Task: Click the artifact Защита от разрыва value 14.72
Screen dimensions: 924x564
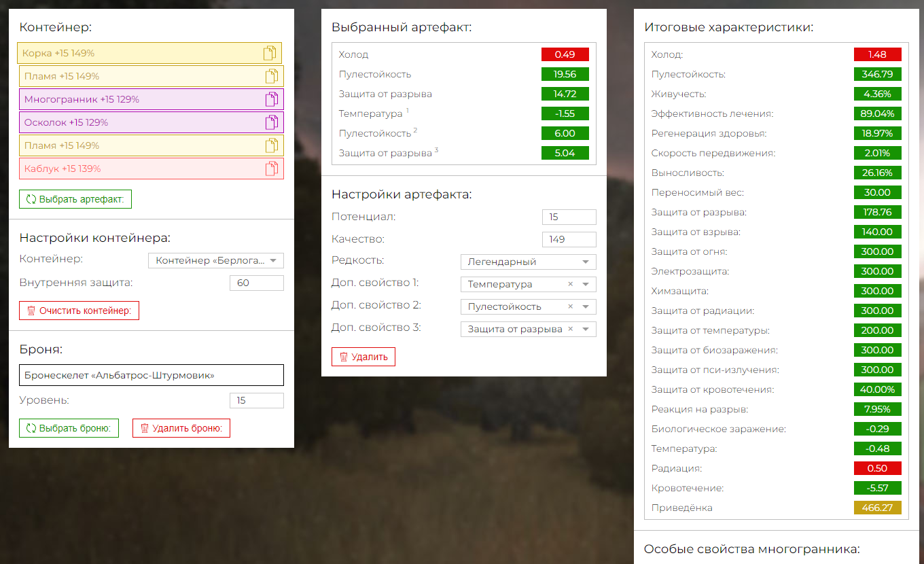Action: [x=565, y=94]
